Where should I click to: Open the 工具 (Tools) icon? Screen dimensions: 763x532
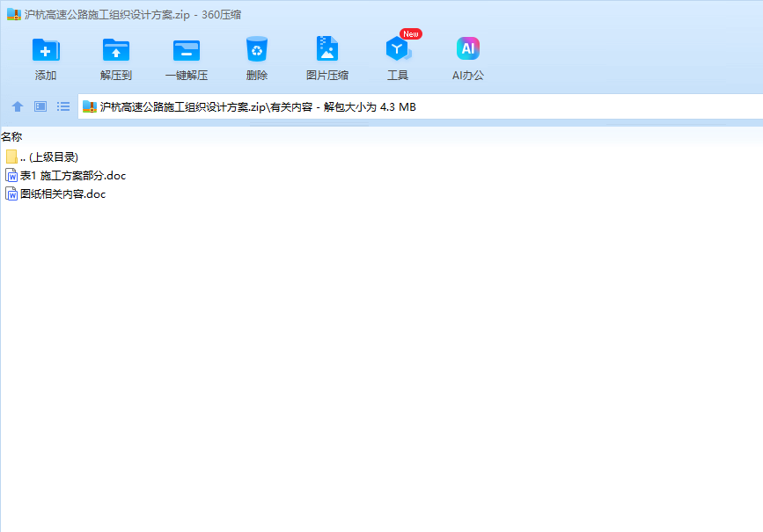(398, 49)
